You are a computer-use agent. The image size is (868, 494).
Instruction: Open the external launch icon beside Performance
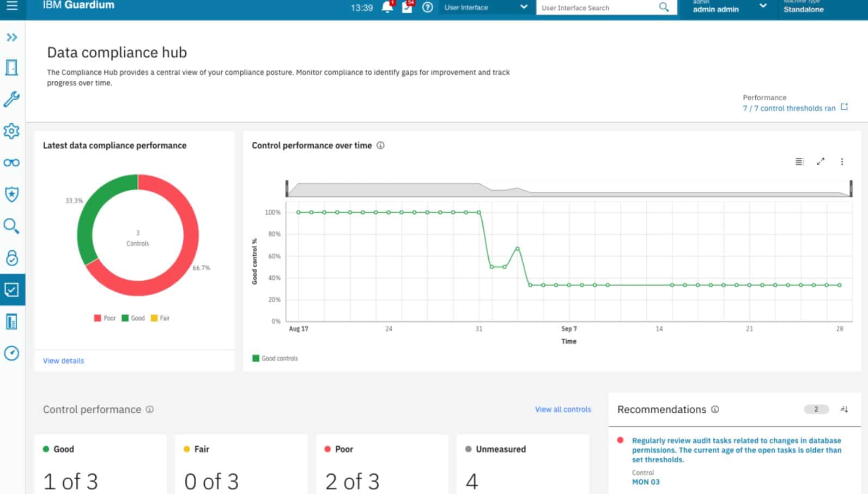844,107
